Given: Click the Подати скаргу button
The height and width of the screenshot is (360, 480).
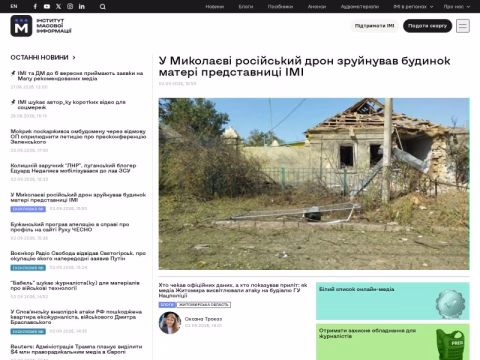Looking at the screenshot, I should pyautogui.click(x=427, y=26).
